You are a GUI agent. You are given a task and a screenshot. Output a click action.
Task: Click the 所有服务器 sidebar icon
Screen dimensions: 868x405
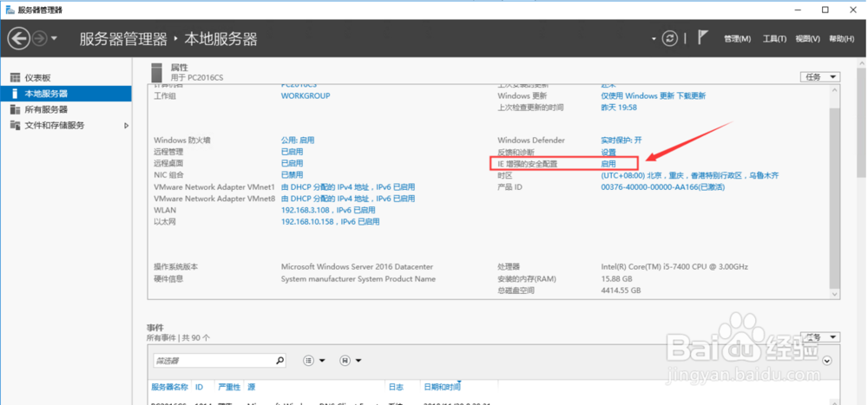15,109
